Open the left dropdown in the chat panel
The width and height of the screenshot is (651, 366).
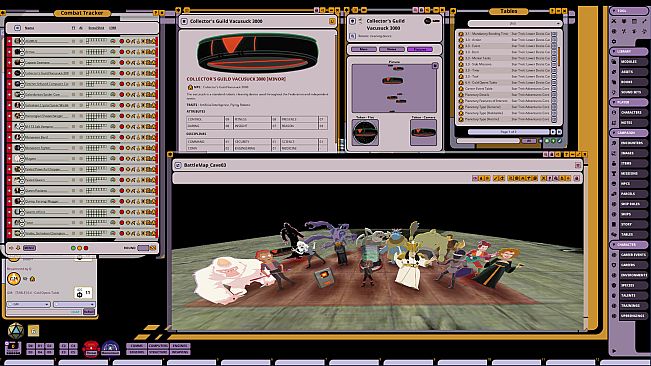[x=29, y=304]
